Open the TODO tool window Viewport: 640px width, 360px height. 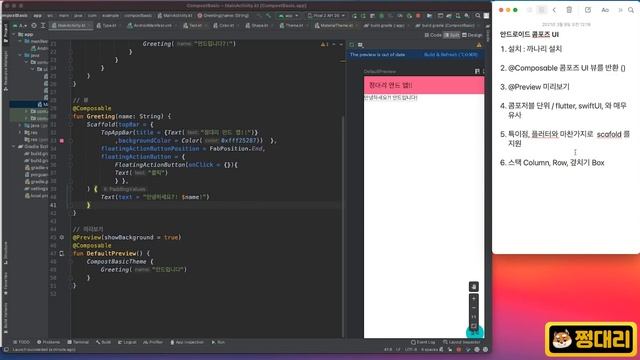21,342
